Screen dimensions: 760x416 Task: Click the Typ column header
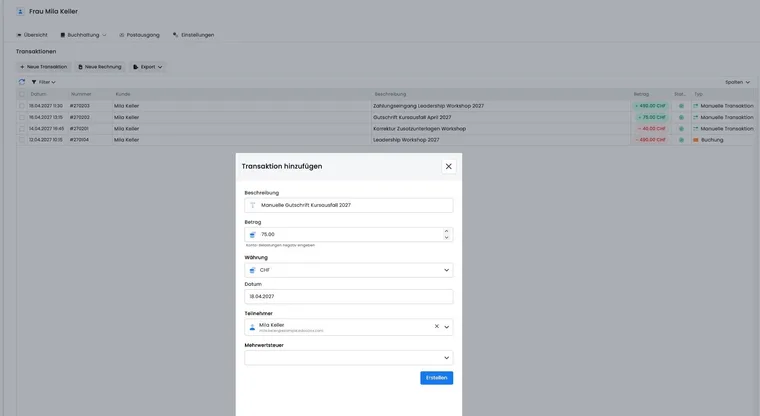pos(698,94)
